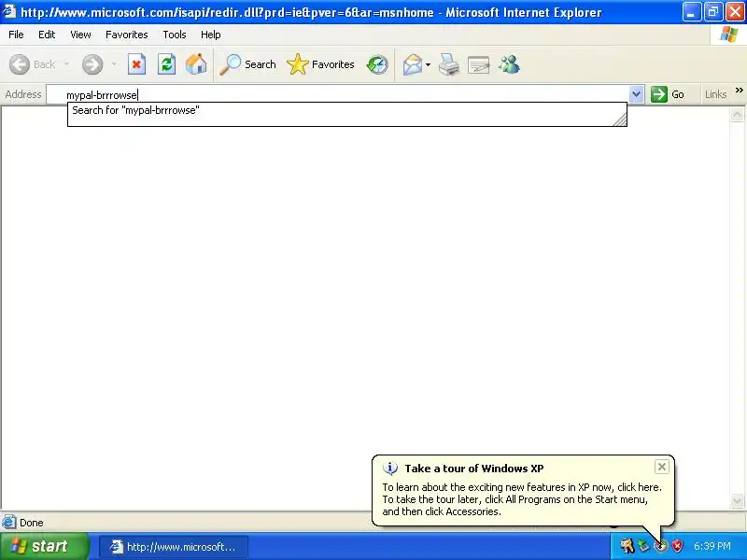The width and height of the screenshot is (747, 560).
Task: Click the red security shield tray icon
Action: click(x=677, y=546)
